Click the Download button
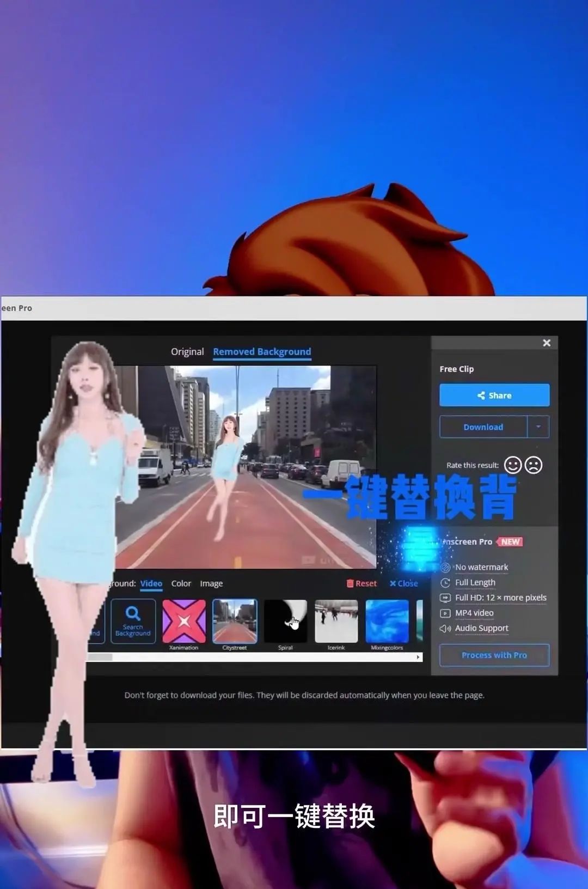Viewport: 588px width, 889px height. [483, 427]
